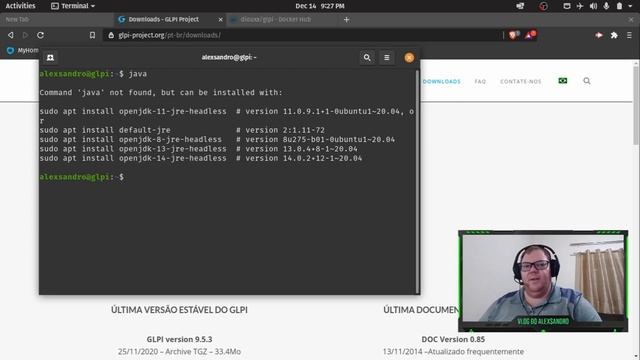Click the battery icon in top bar
Viewport: 640px width, 360px height.
(x=620, y=6)
